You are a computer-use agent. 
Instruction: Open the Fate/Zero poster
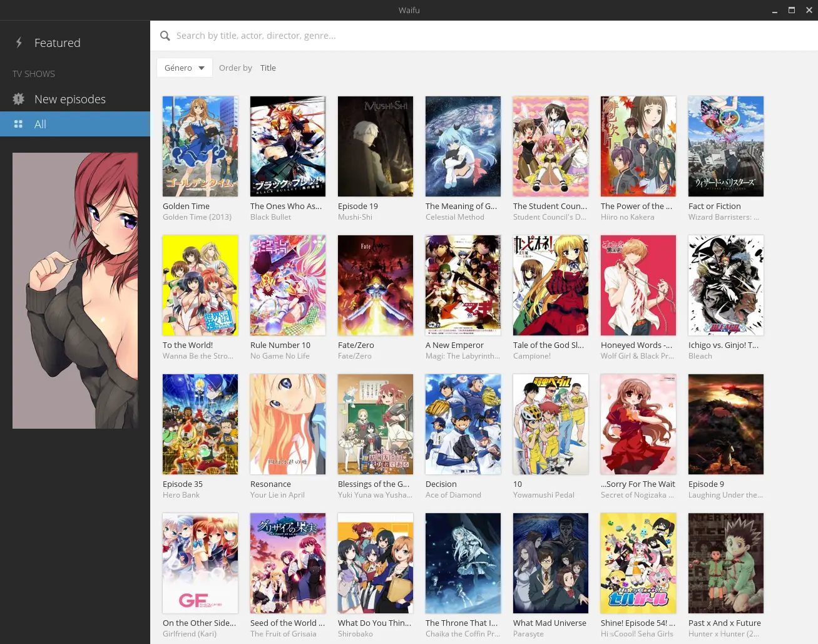click(376, 285)
